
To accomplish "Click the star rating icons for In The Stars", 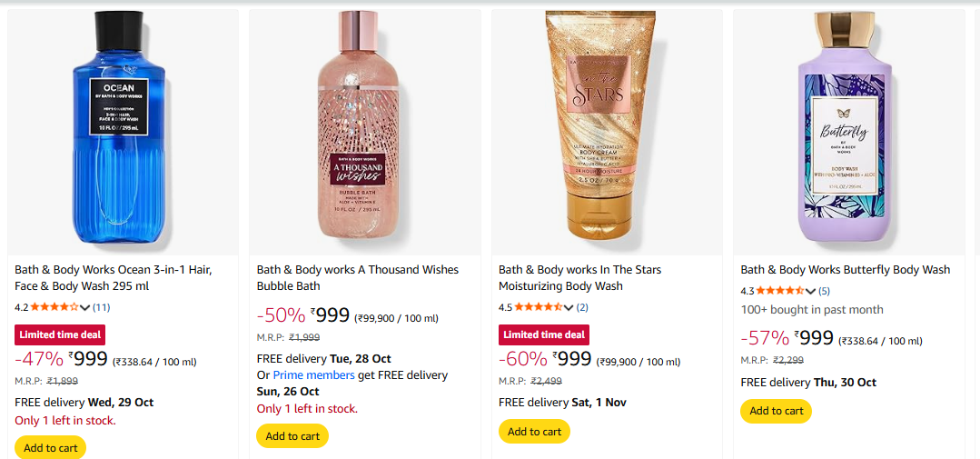I will pyautogui.click(x=539, y=307).
